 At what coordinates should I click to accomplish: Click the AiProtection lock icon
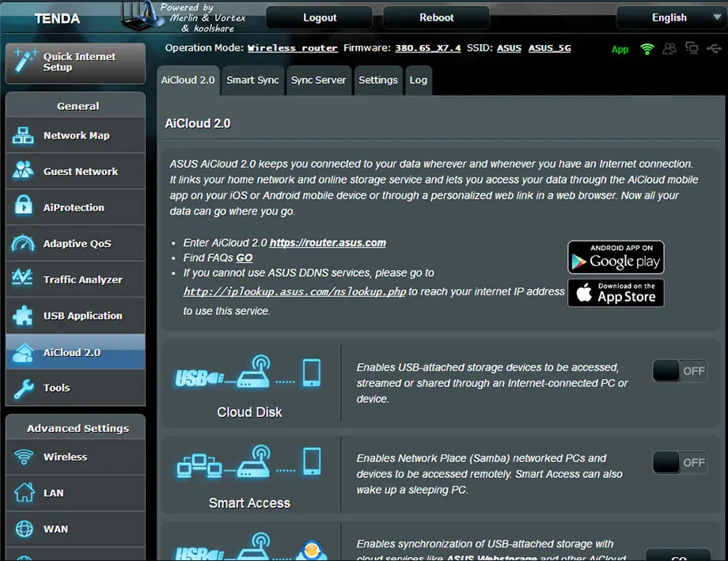(x=23, y=206)
